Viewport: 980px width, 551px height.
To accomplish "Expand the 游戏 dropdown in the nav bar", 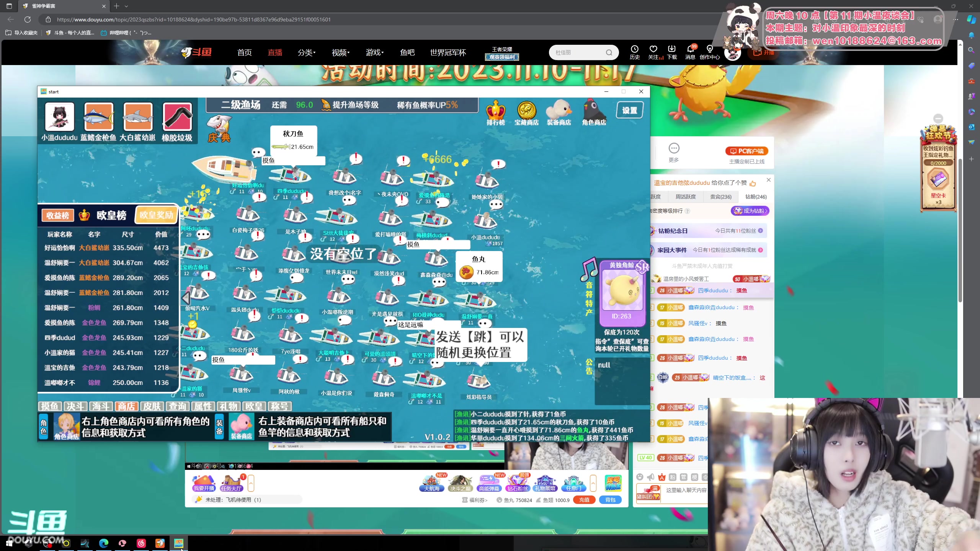I will click(375, 52).
